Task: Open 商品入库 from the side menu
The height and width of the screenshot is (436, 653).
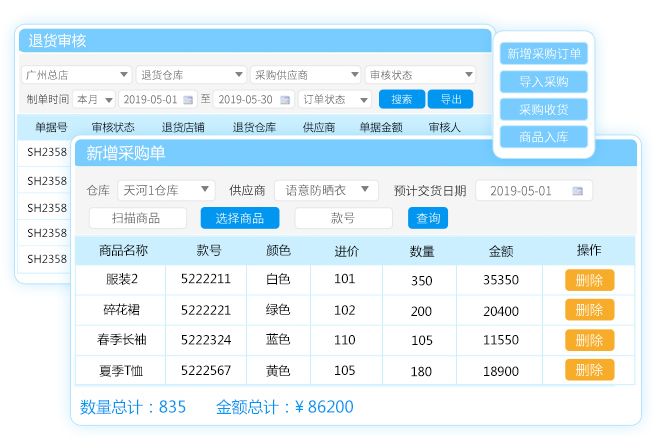Action: tap(544, 137)
